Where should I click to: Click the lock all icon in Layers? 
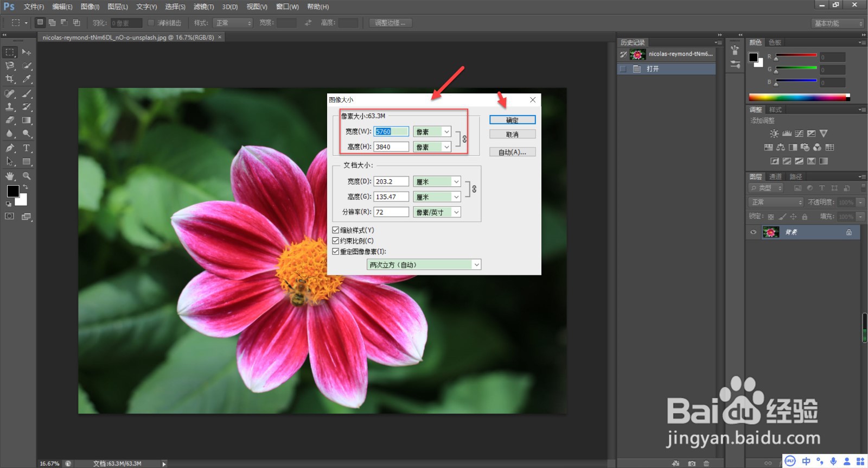tap(805, 217)
